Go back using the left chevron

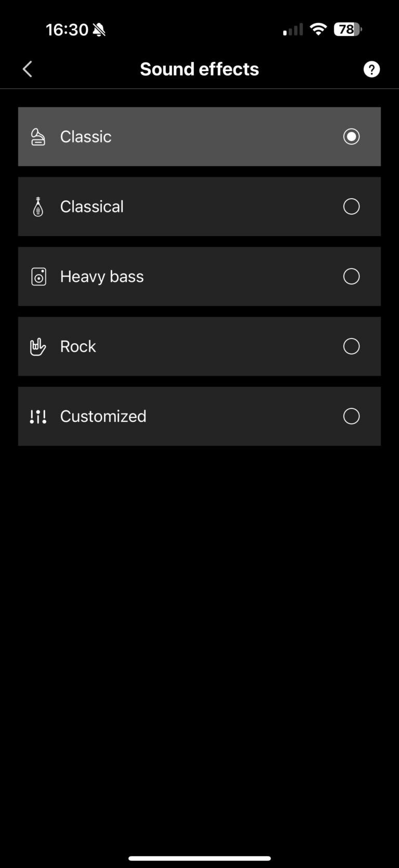click(x=28, y=69)
